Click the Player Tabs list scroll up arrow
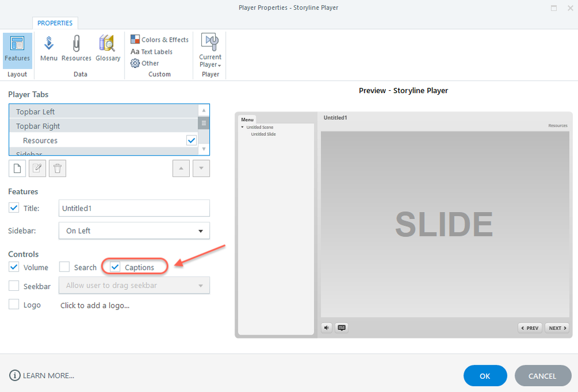The width and height of the screenshot is (578, 392). [204, 110]
